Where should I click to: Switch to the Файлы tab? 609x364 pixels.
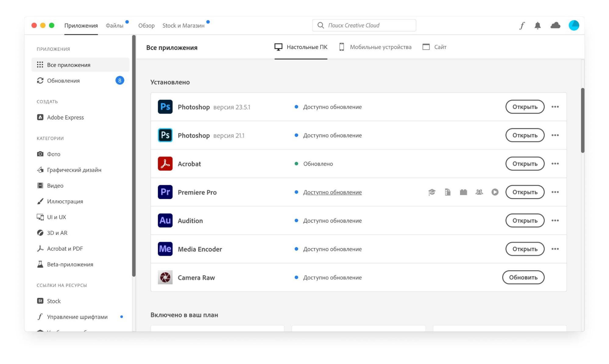click(x=115, y=26)
